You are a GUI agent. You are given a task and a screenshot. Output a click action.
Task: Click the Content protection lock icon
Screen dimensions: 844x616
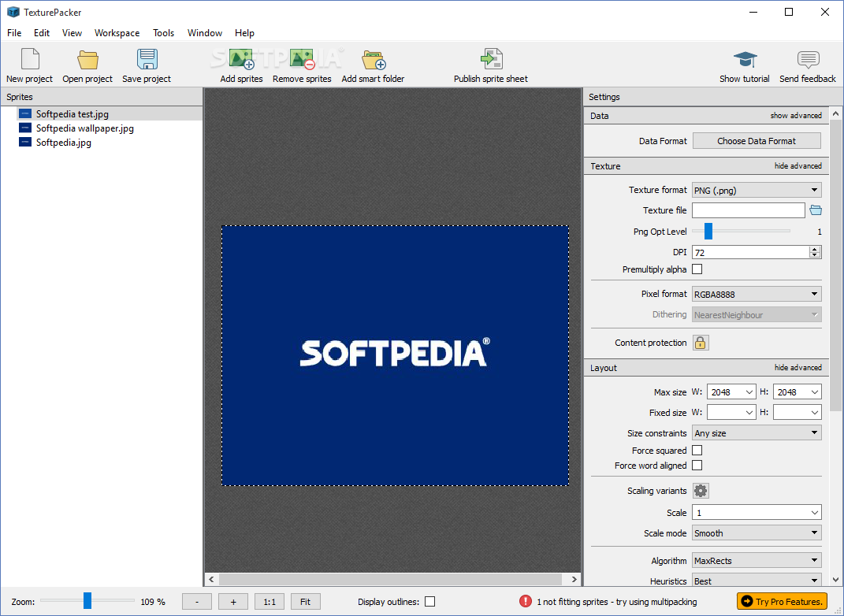coord(701,343)
